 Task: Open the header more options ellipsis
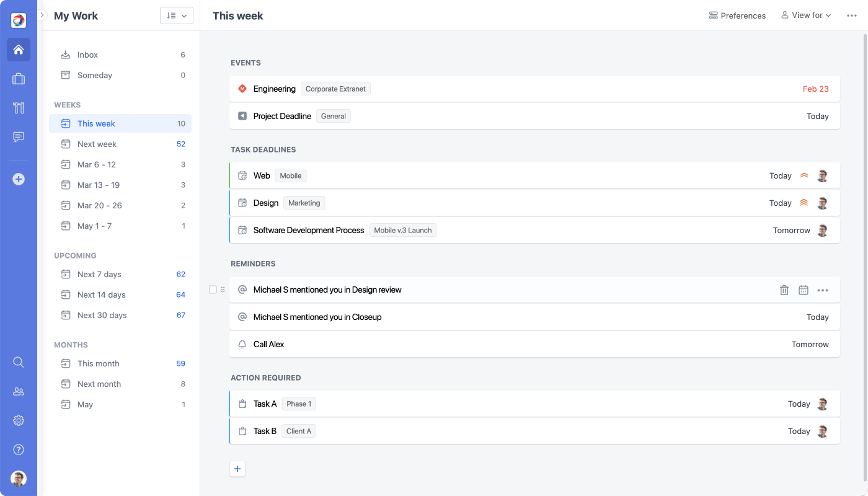click(852, 15)
